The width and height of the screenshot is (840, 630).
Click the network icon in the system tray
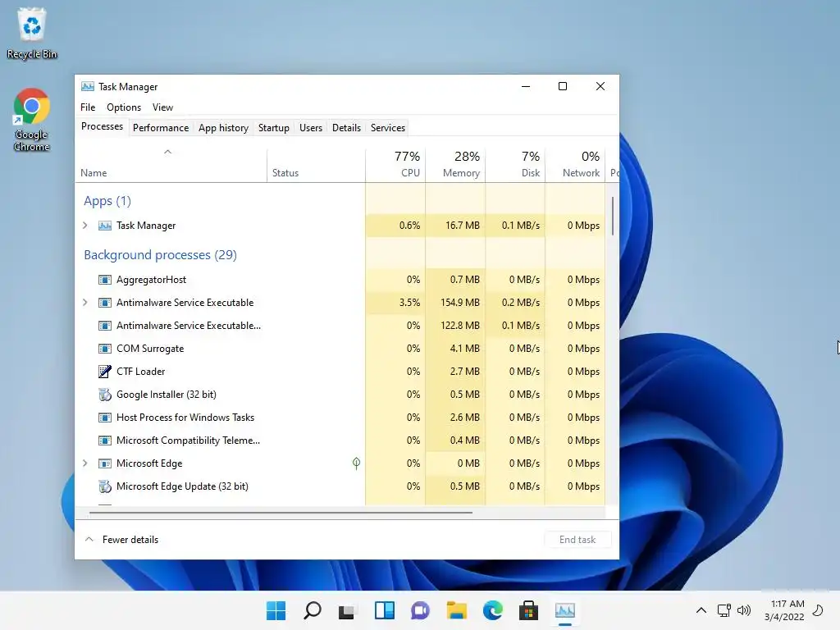click(x=724, y=610)
